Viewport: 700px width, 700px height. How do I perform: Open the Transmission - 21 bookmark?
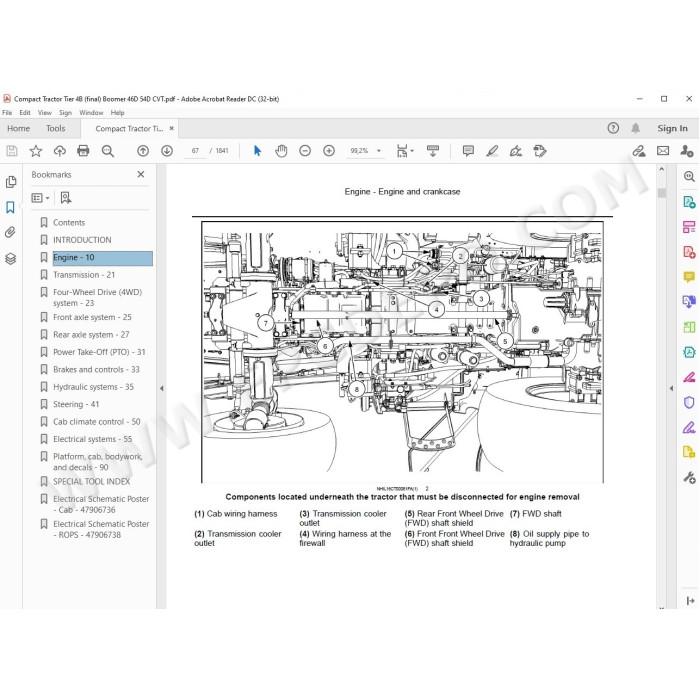pos(84,275)
